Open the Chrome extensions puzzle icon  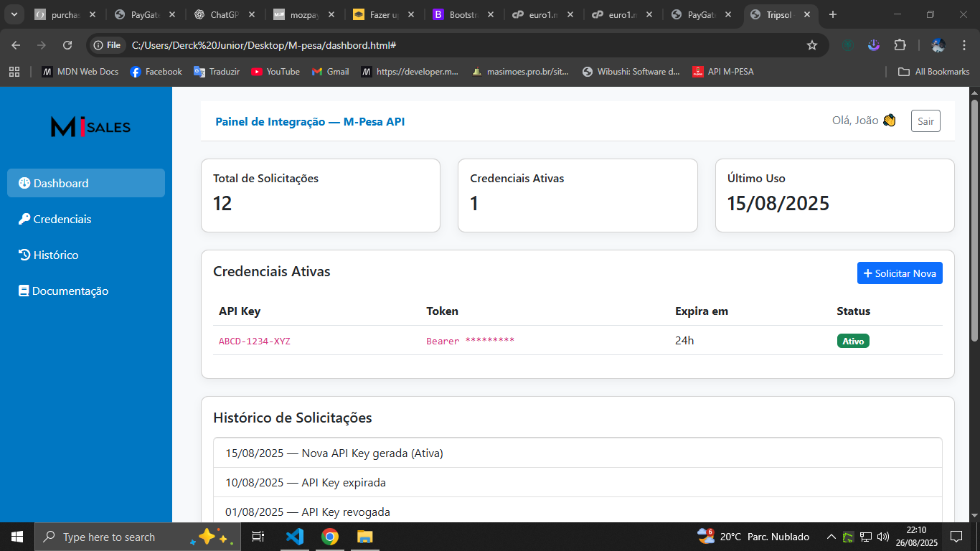pyautogui.click(x=900, y=45)
